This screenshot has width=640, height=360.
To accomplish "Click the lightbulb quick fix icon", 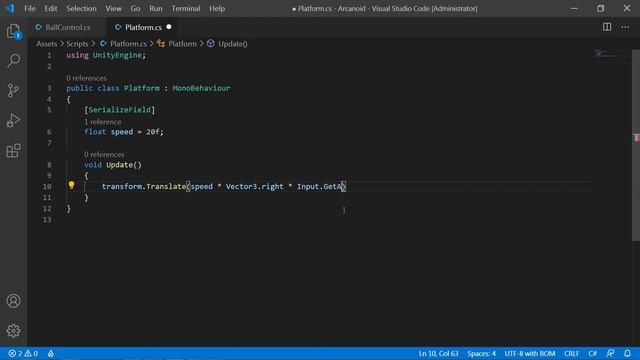I will (x=71, y=186).
